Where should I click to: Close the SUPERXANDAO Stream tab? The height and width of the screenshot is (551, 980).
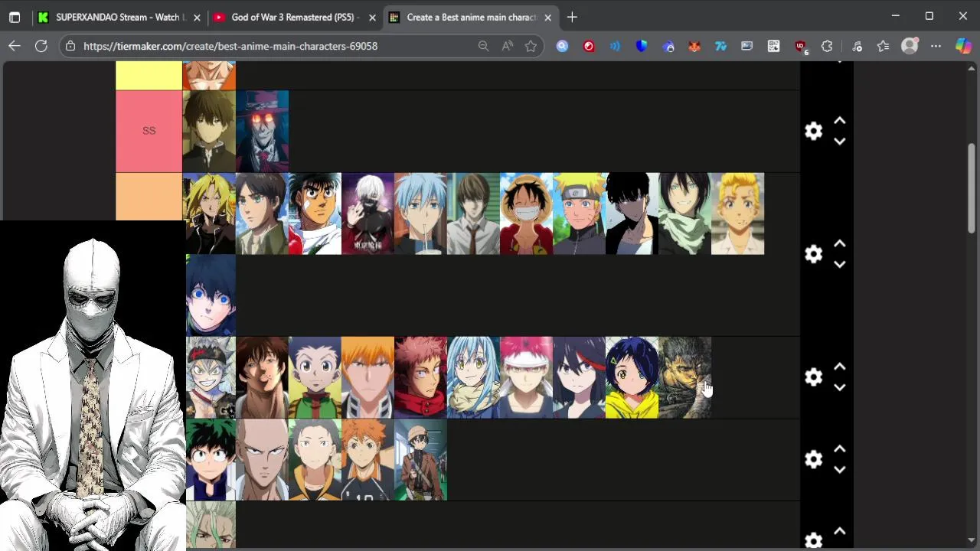[197, 17]
